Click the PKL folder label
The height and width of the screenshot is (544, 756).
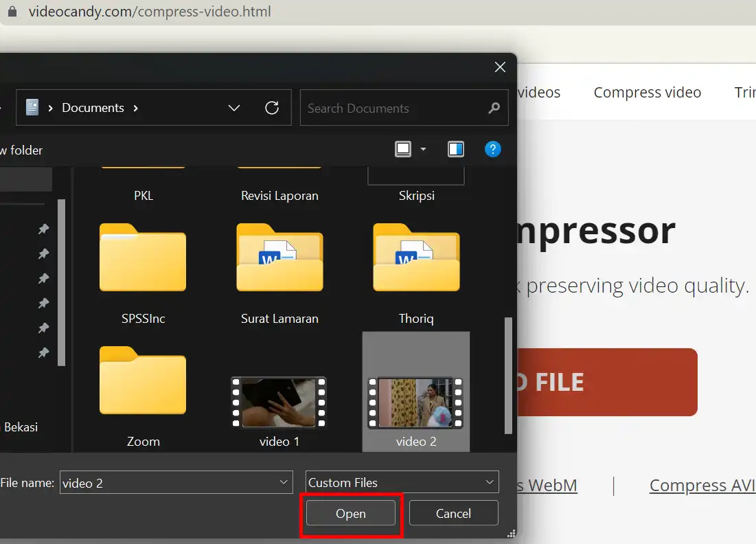pyautogui.click(x=144, y=195)
